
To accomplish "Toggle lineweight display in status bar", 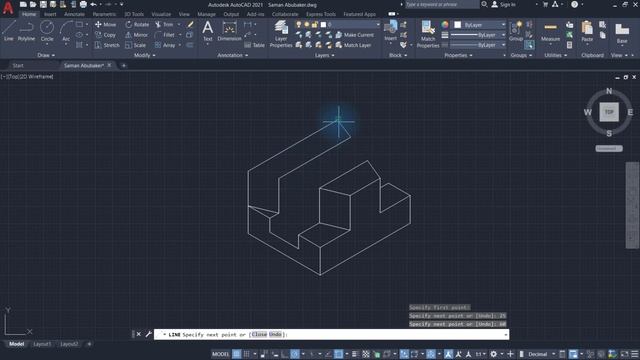I will pyautogui.click(x=355, y=354).
